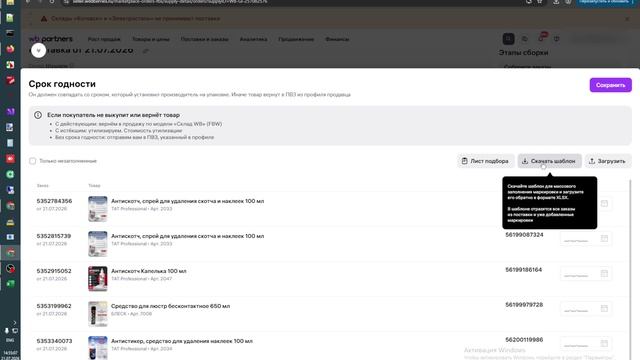Click the info icon beside Если покупатель не выкупит

[x=38, y=115]
